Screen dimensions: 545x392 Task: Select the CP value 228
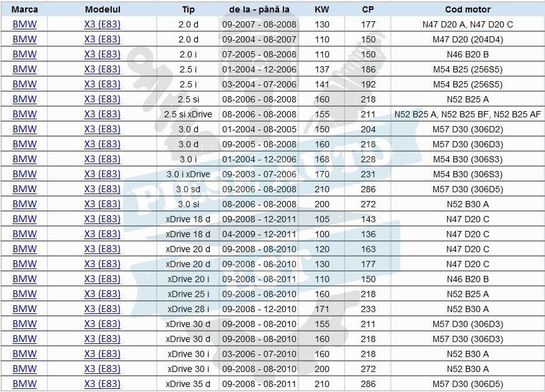(368, 160)
